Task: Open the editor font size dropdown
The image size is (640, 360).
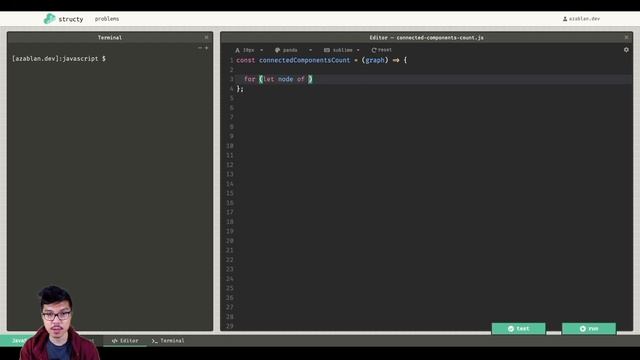Action: click(x=249, y=50)
